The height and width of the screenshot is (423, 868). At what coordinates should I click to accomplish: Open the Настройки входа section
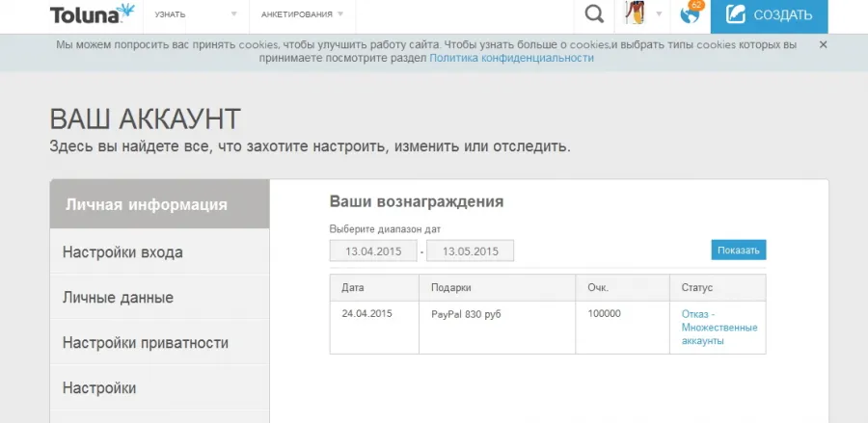(159, 252)
